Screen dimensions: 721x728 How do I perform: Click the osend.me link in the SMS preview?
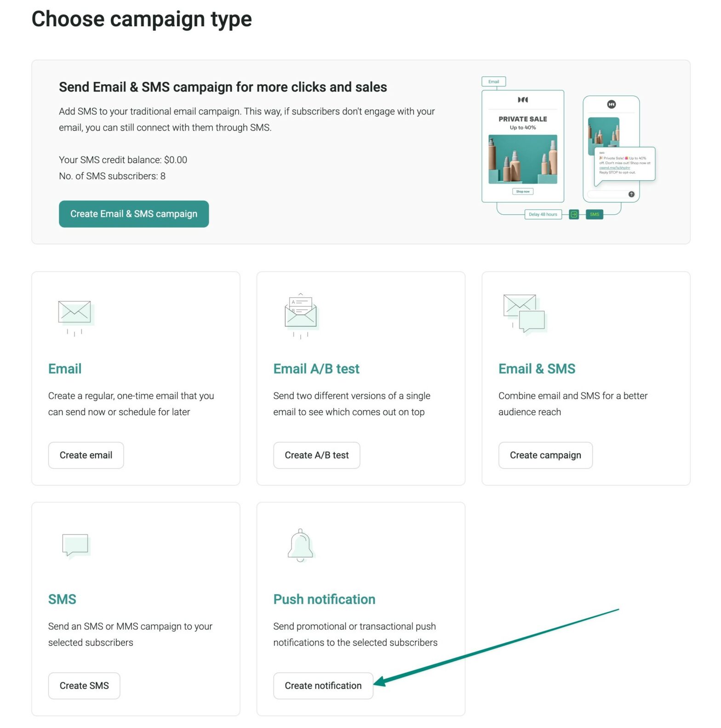615,168
